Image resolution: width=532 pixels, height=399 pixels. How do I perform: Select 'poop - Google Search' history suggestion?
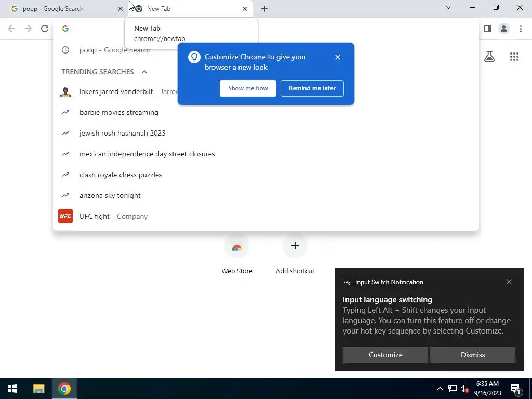(x=265, y=50)
